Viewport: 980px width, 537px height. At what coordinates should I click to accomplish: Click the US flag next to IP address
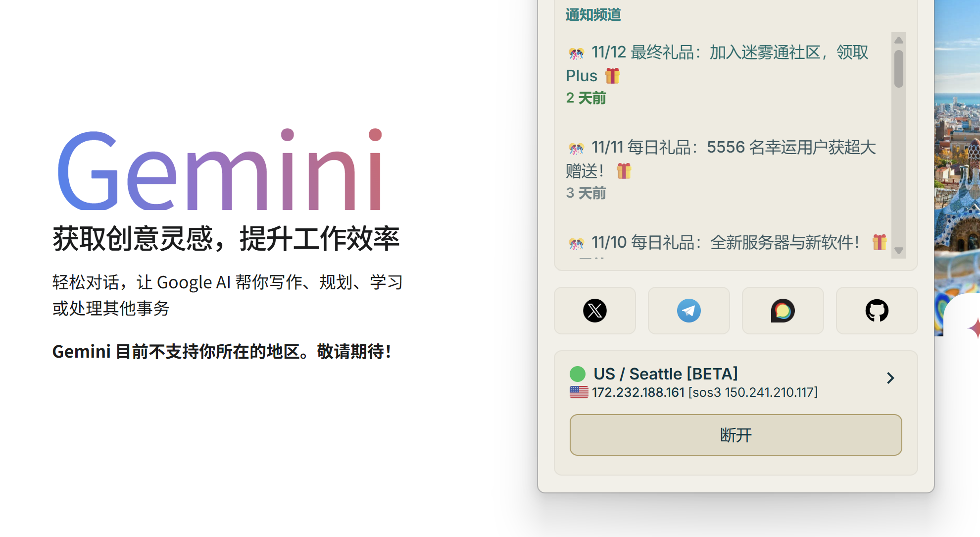coord(579,392)
